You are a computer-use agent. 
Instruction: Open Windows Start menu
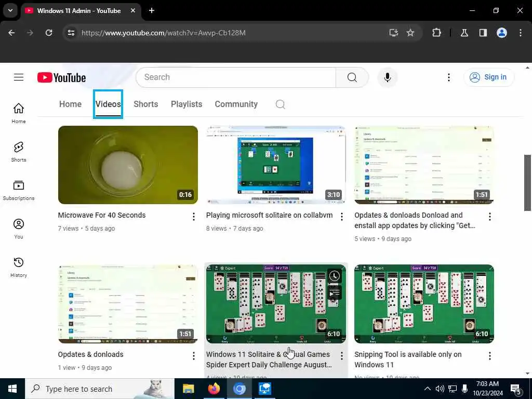click(x=12, y=389)
